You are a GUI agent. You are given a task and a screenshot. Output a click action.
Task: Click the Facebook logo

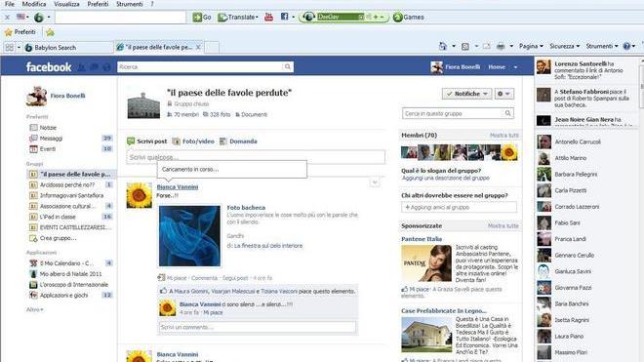[49, 67]
